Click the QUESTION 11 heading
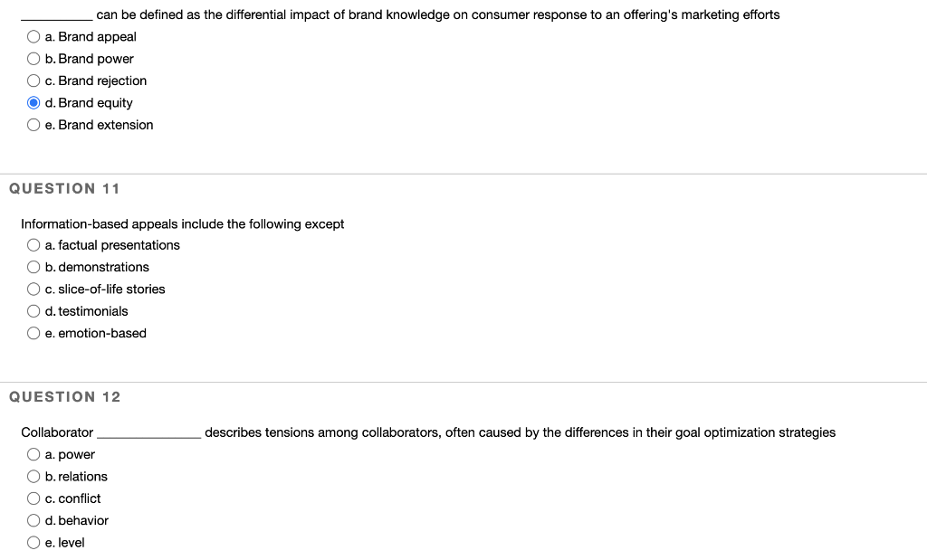 point(63,188)
